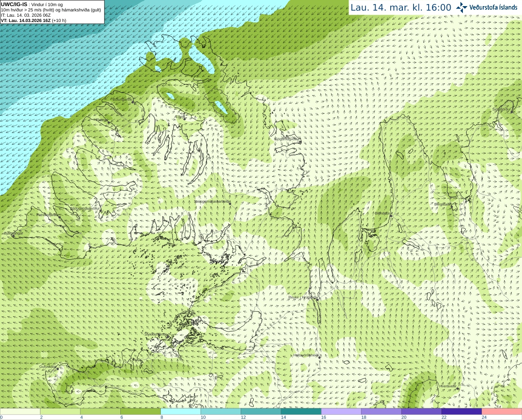Click the '10m hviður > 25 m/s' description line

click(x=51, y=10)
